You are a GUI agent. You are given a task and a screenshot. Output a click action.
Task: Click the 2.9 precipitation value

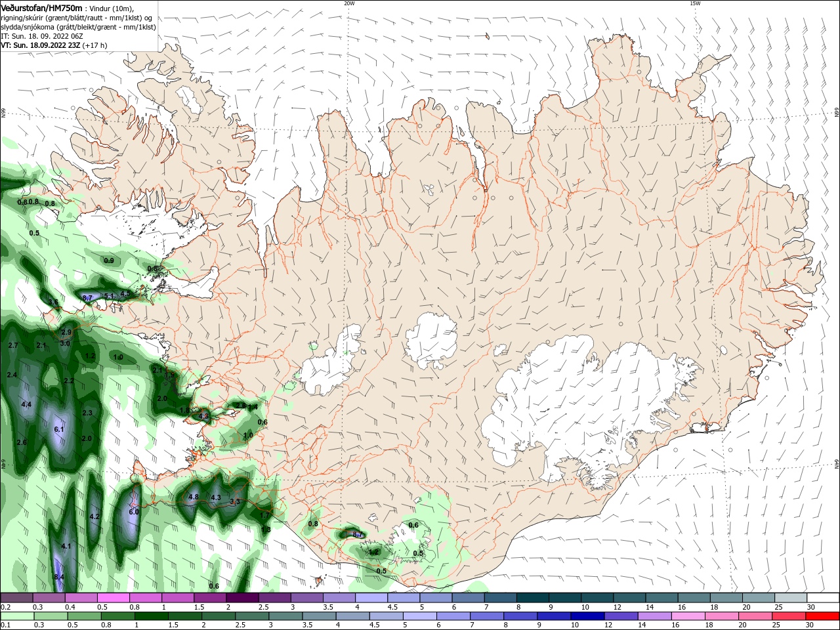pos(66,333)
